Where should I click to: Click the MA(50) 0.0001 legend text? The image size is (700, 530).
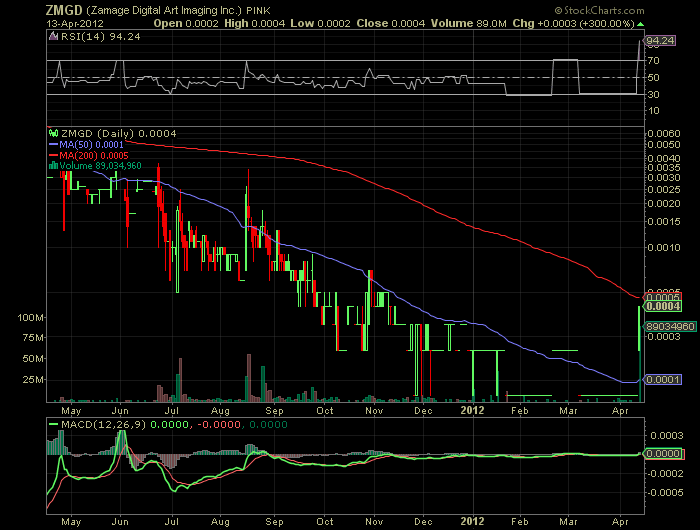(x=91, y=145)
